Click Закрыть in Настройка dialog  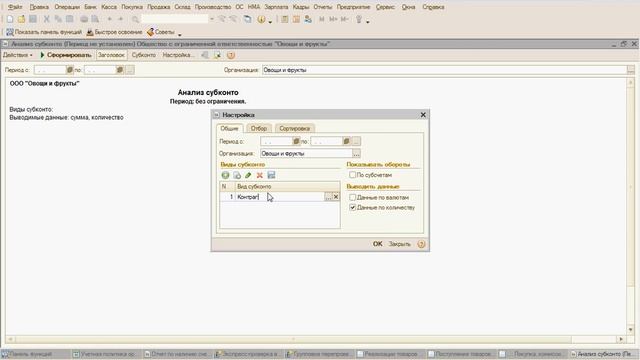tap(399, 244)
